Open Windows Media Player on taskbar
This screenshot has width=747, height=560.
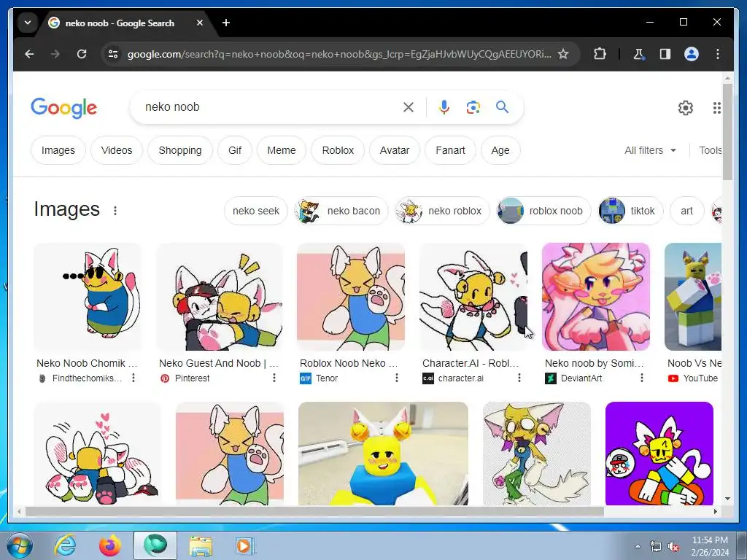click(x=245, y=545)
